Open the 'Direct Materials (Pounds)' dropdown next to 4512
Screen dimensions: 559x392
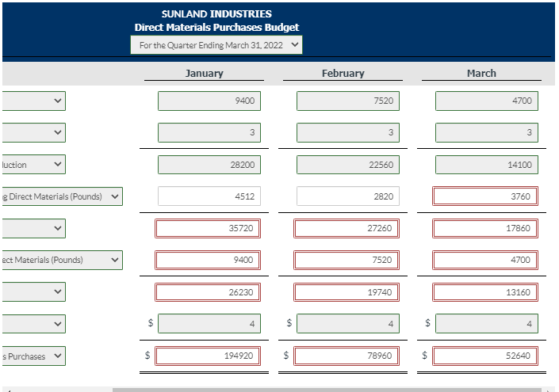63,196
